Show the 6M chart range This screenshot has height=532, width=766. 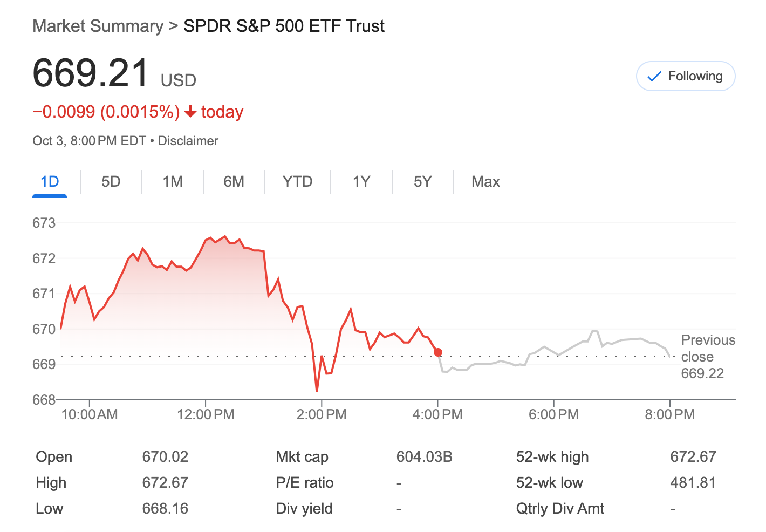234,182
